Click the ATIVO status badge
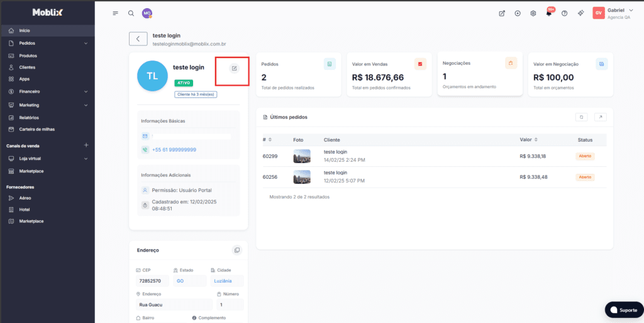The height and width of the screenshot is (323, 644). click(184, 82)
